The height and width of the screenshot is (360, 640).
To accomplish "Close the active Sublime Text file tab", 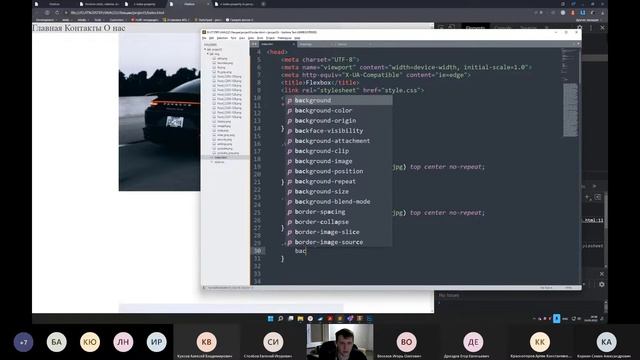I will pyautogui.click(x=293, y=44).
